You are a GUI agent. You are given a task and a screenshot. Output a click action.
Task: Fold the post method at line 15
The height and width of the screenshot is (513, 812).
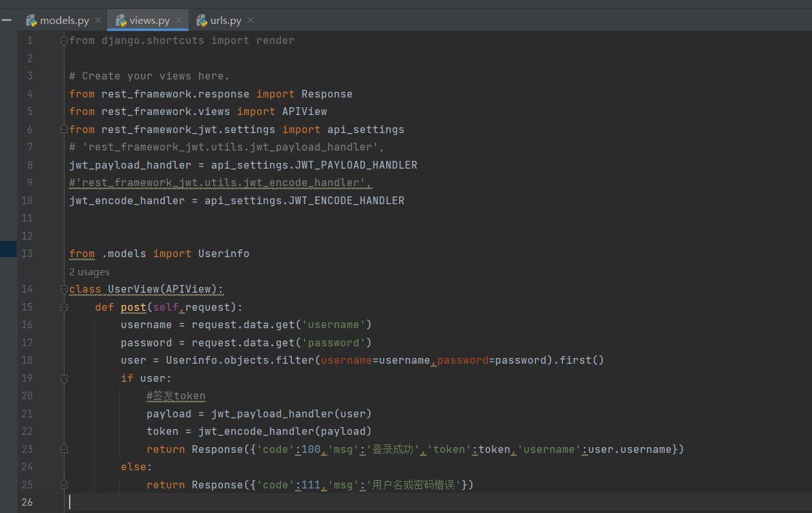click(x=64, y=308)
